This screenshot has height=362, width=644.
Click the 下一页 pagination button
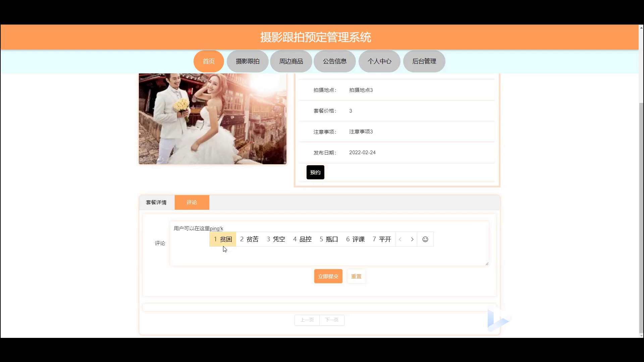332,320
